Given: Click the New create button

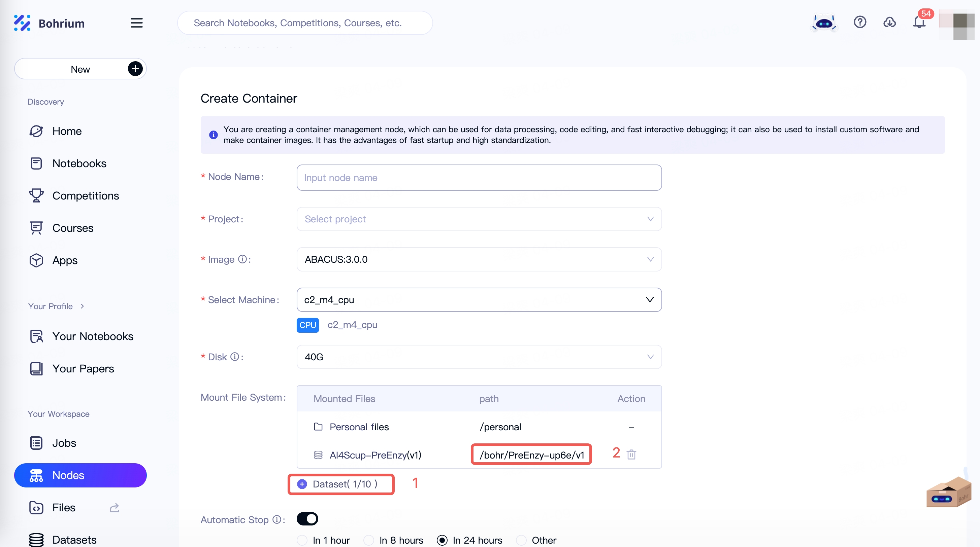Looking at the screenshot, I should click(x=80, y=69).
